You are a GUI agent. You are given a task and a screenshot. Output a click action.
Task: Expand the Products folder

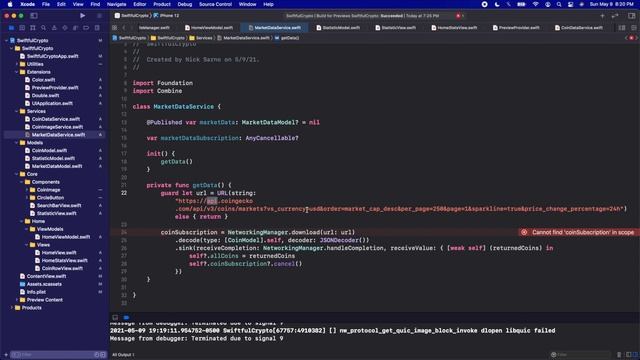click(12, 308)
